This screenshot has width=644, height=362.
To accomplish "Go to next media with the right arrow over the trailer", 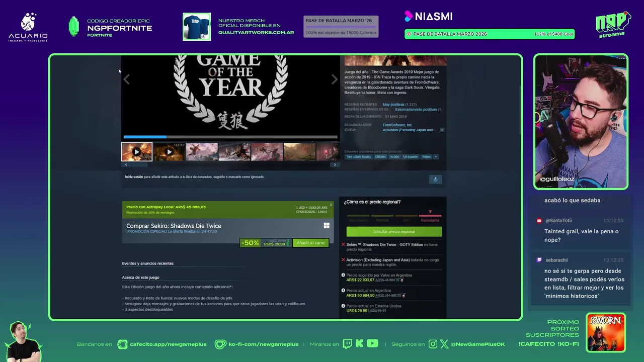I will click(335, 79).
